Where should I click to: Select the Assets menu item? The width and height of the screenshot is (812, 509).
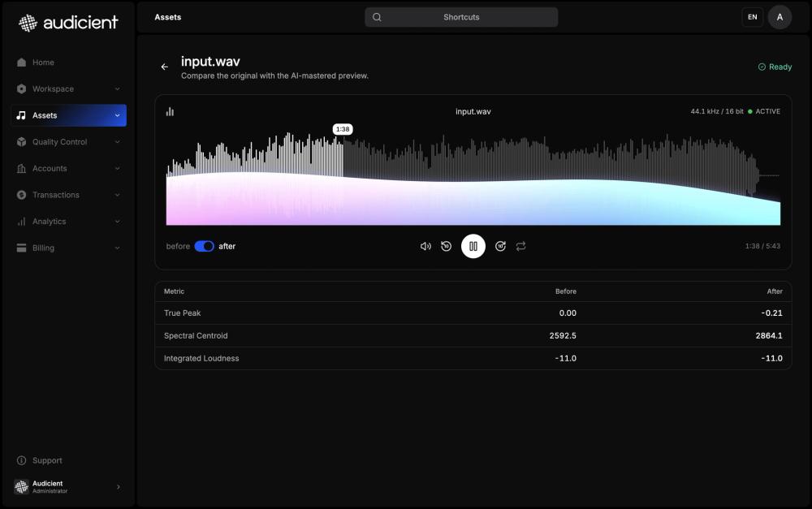[68, 115]
